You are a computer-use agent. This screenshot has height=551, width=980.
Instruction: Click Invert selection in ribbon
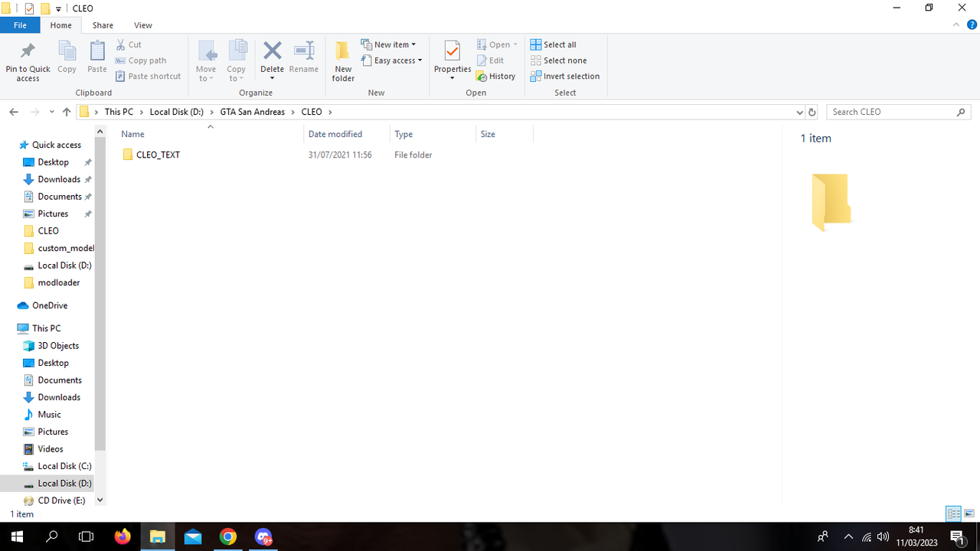[x=565, y=77]
